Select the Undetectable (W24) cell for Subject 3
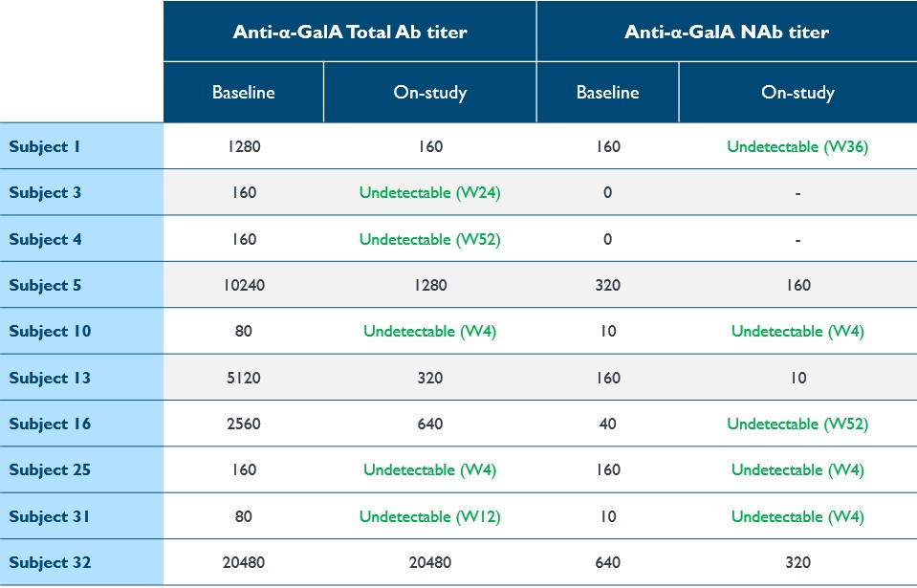Screen dimensions: 917x588 [x=430, y=192]
